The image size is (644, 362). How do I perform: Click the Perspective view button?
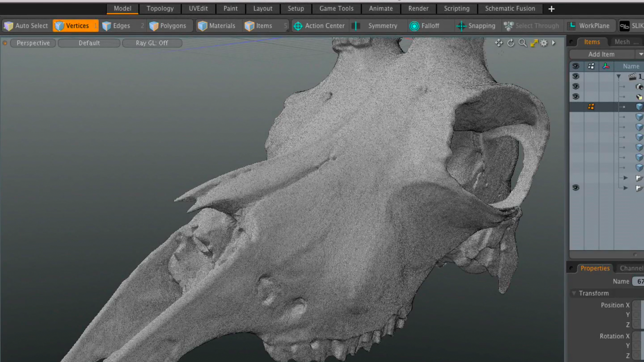33,43
